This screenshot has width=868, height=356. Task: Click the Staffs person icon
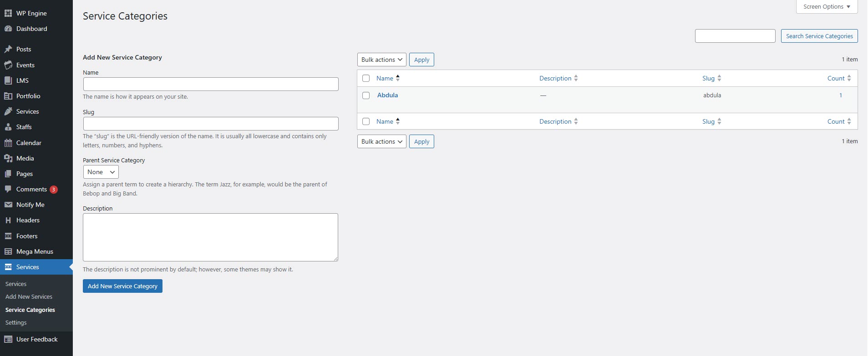click(8, 127)
